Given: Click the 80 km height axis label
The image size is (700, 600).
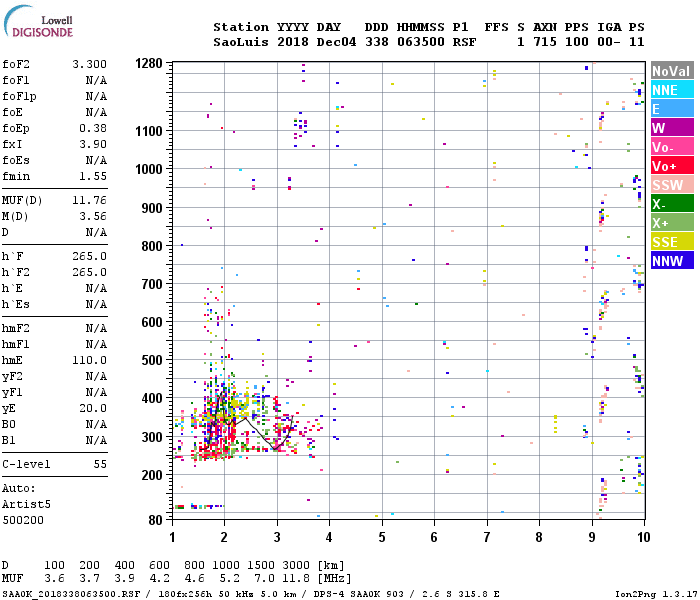Looking at the screenshot, I should click(x=155, y=520).
